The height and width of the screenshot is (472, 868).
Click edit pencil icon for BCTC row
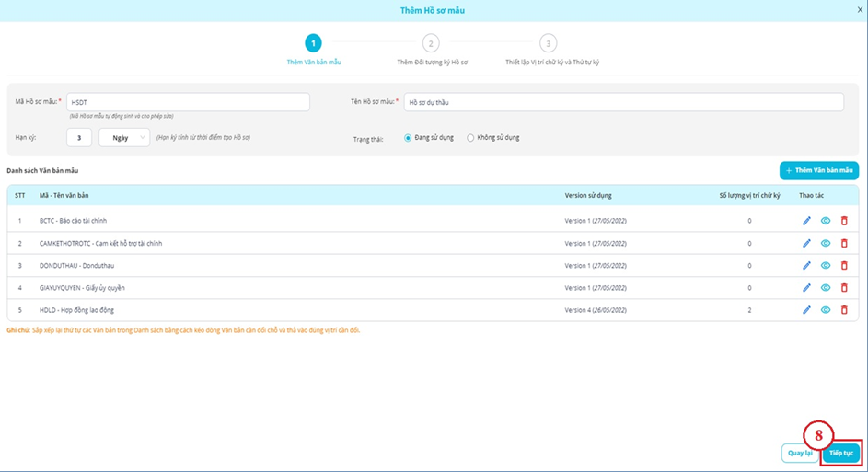[806, 221]
